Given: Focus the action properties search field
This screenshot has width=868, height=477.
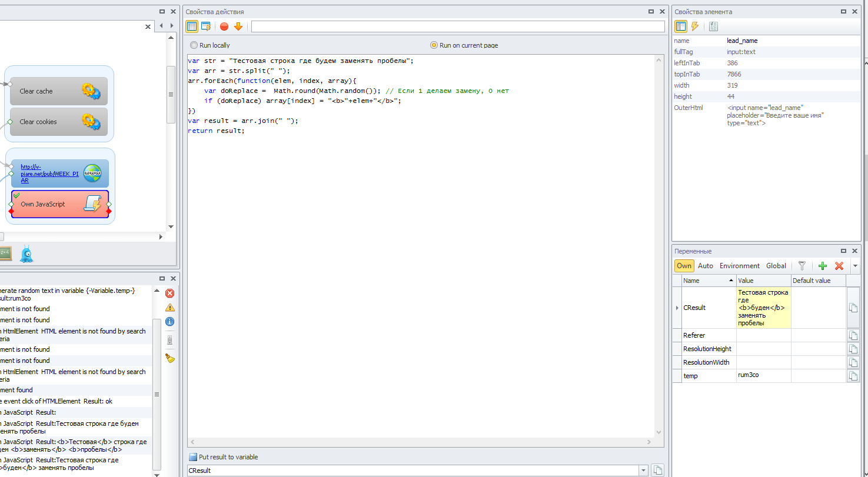Looking at the screenshot, I should pos(458,26).
